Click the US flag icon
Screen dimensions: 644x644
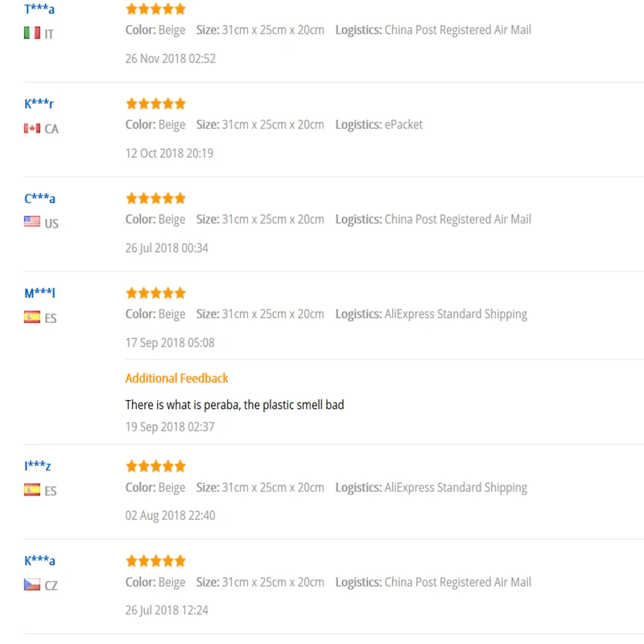32,222
